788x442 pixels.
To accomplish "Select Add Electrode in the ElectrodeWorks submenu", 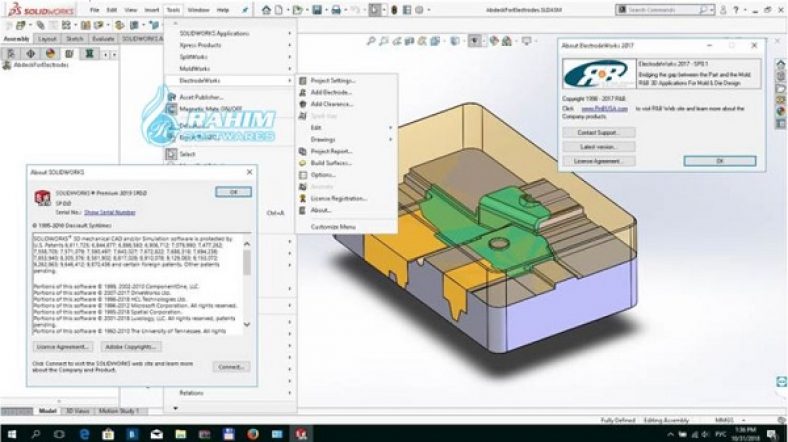I will (x=330, y=92).
